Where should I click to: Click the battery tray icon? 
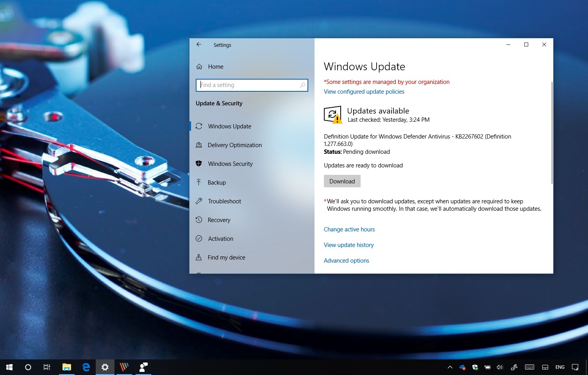(x=488, y=367)
